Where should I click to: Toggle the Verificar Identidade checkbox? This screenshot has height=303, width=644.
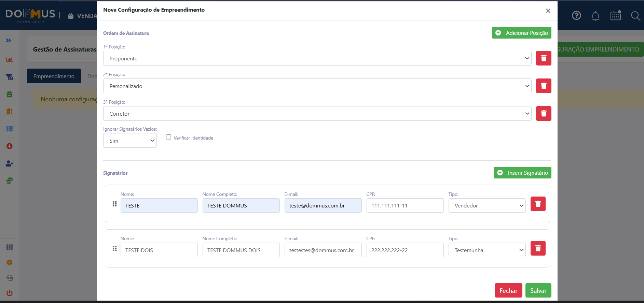(168, 137)
